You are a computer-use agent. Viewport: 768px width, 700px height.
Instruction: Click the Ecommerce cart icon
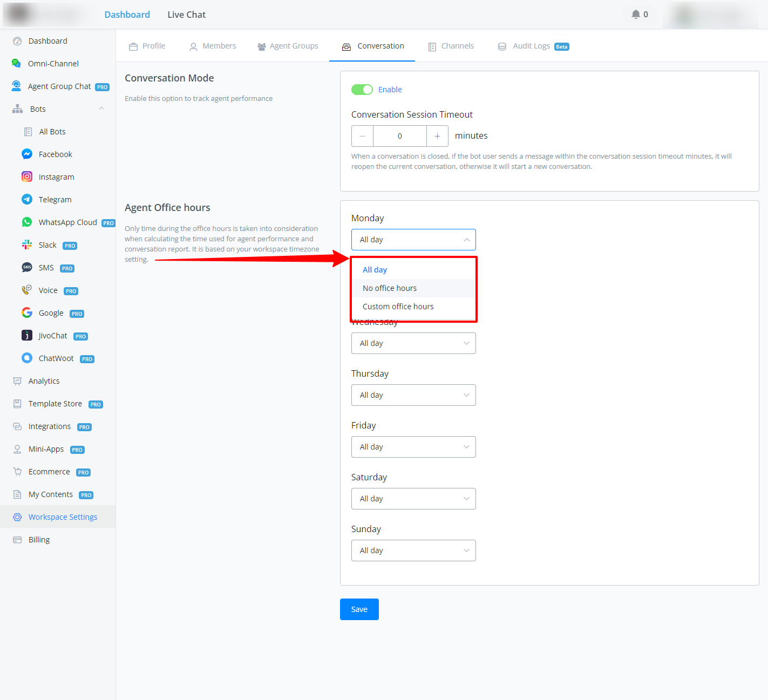click(17, 472)
